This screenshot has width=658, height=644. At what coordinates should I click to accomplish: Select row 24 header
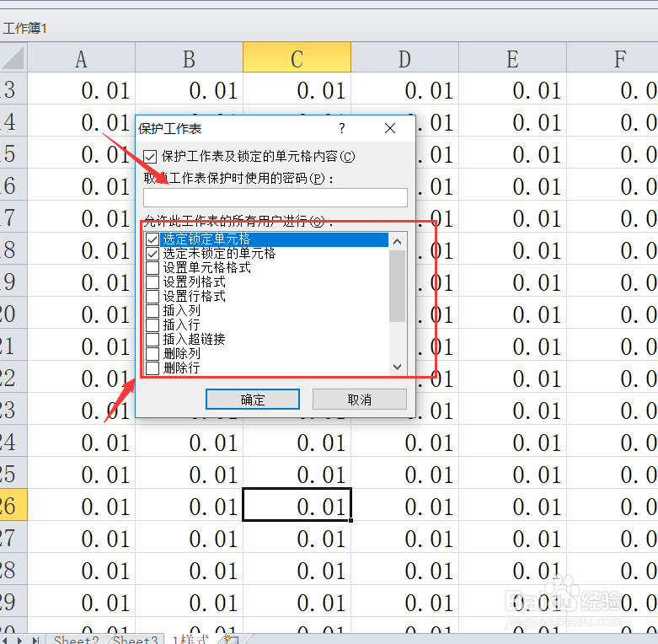tap(13, 441)
